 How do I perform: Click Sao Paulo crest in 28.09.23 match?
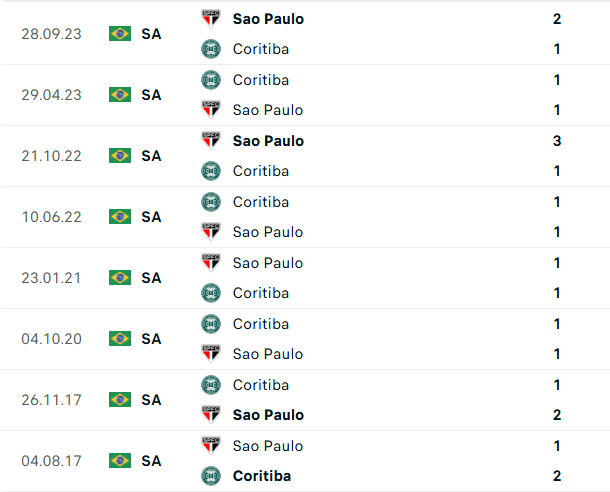pyautogui.click(x=210, y=18)
